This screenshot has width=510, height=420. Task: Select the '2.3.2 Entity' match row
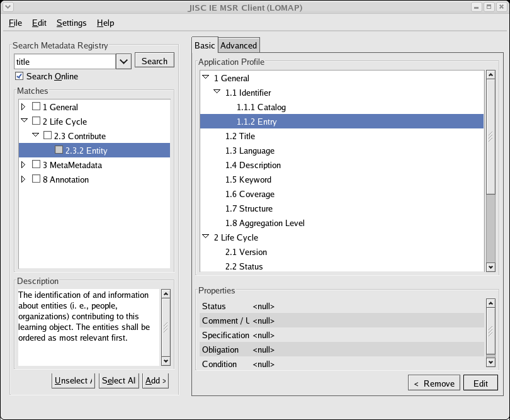94,150
